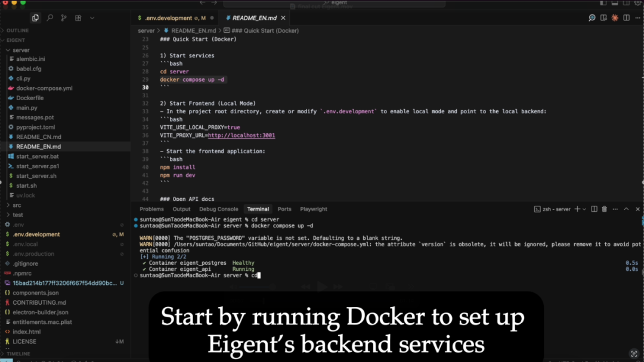
Task: Split the terminal
Action: tap(594, 209)
